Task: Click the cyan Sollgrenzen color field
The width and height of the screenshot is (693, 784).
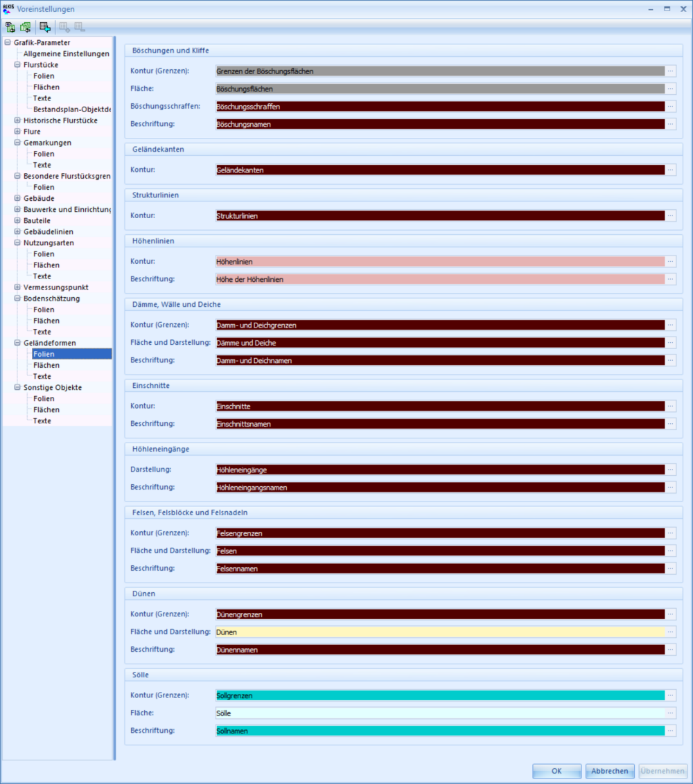Action: tap(440, 695)
